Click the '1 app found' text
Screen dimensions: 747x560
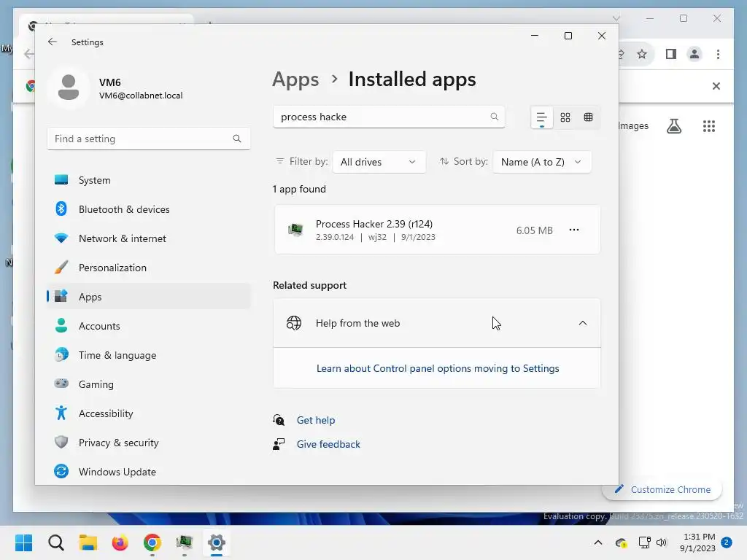click(x=299, y=189)
